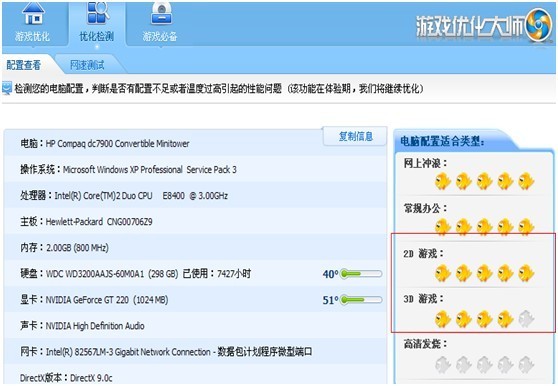The image size is (558, 386).
Task: Select the 2.00GB (800 MHz) memory row
Action: tap(195, 247)
